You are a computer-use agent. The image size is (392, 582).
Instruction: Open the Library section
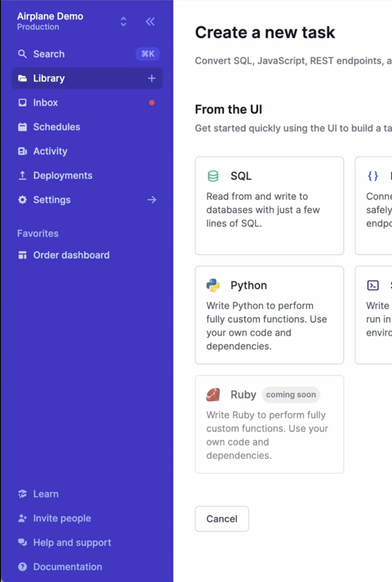tap(49, 78)
